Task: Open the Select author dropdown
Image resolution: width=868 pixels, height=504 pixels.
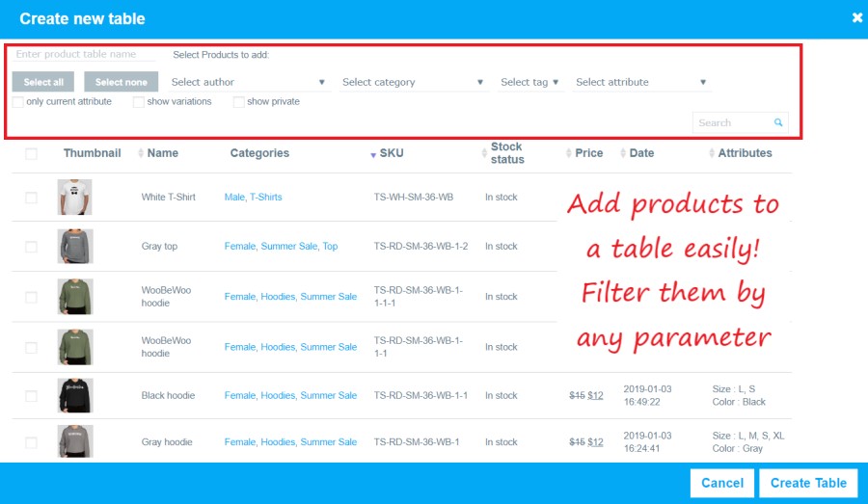Action: click(248, 82)
